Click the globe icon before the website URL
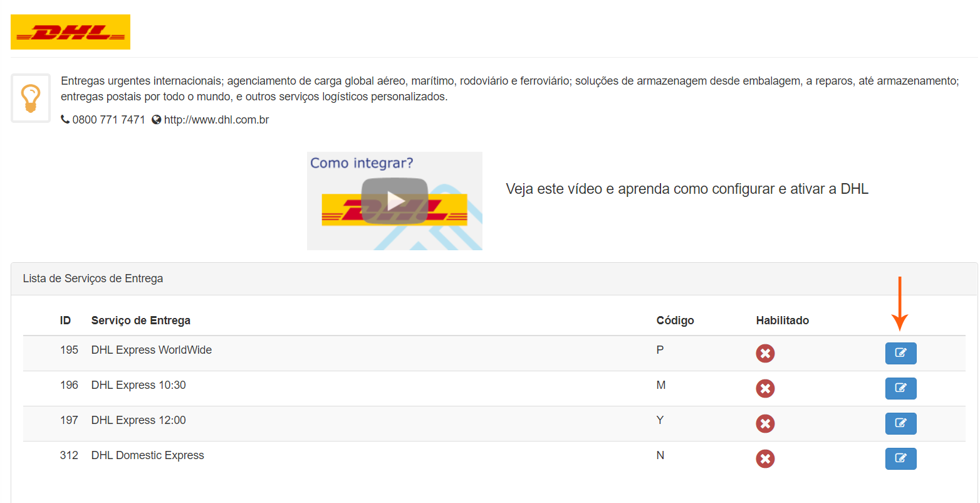980x503 pixels. click(x=157, y=120)
